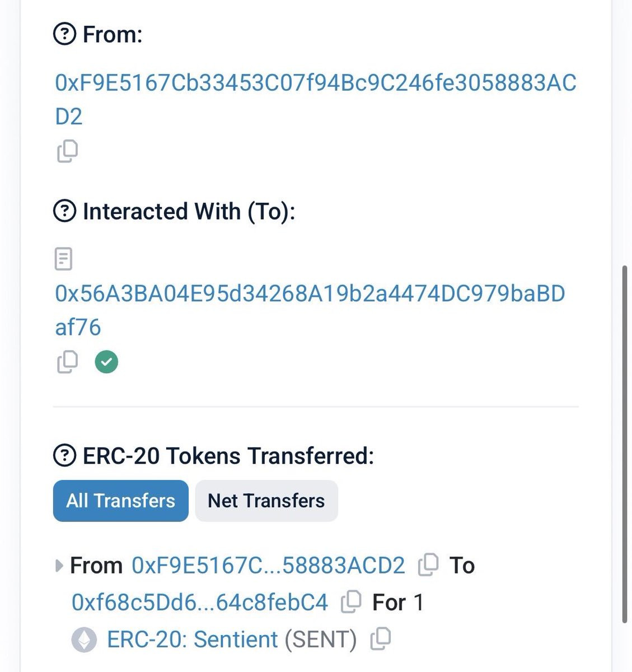Click the Ethereum token logo icon
632x672 pixels.
(85, 640)
